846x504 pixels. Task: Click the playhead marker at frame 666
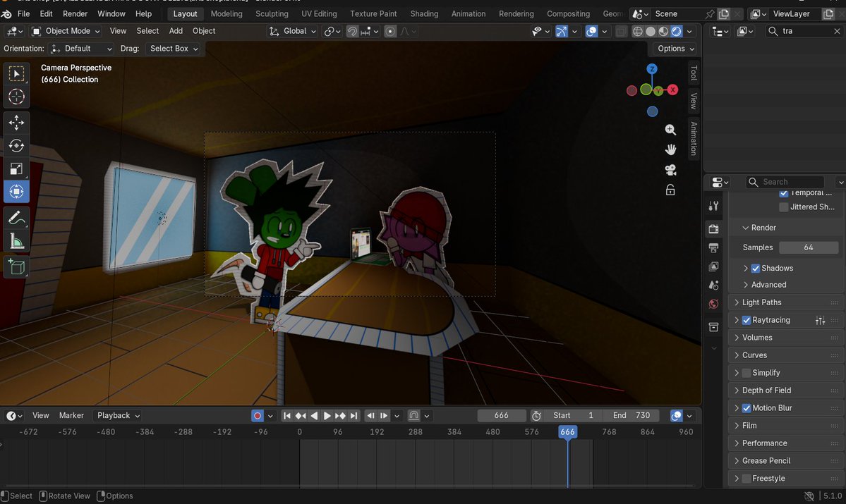tap(567, 432)
